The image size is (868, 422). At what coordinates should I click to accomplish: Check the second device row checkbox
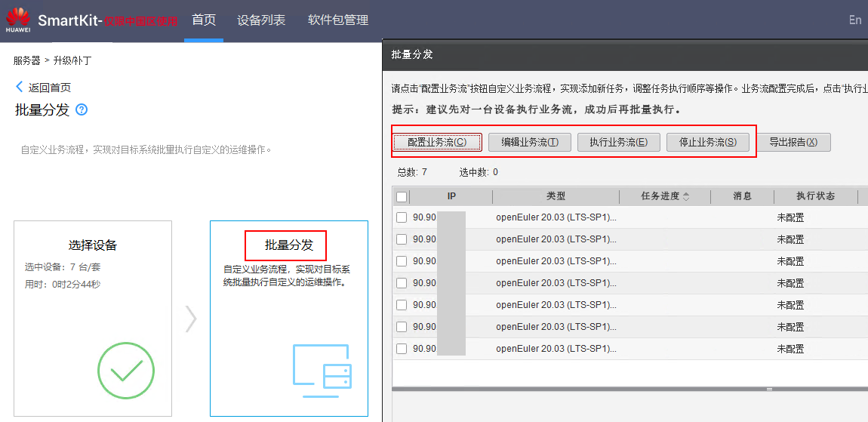tap(402, 239)
